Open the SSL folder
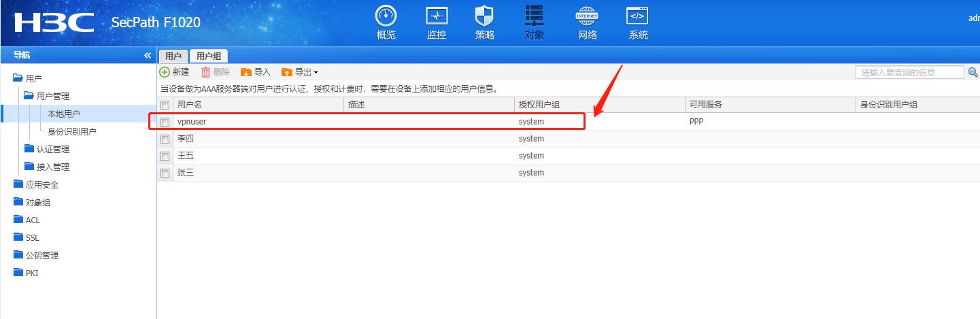 tap(27, 237)
